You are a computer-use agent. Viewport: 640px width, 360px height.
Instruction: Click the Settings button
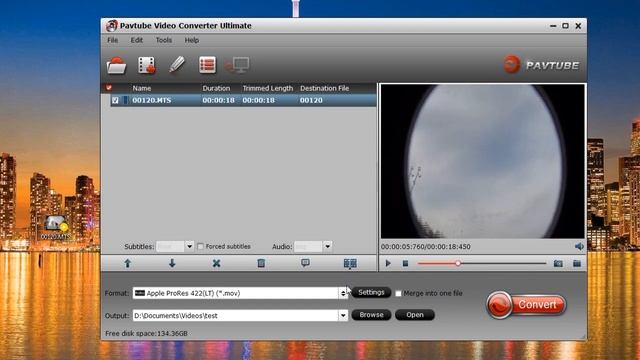click(371, 293)
